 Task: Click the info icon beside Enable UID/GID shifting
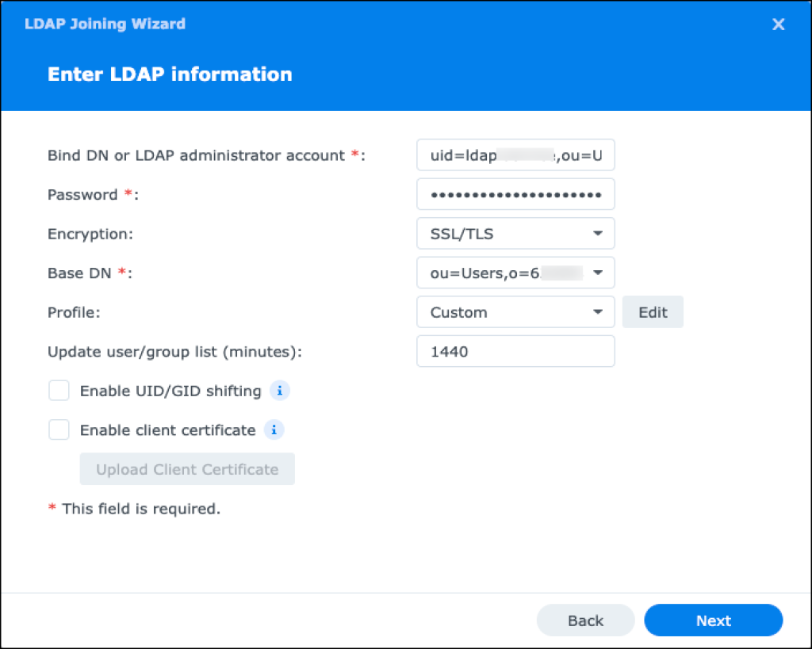(x=278, y=391)
